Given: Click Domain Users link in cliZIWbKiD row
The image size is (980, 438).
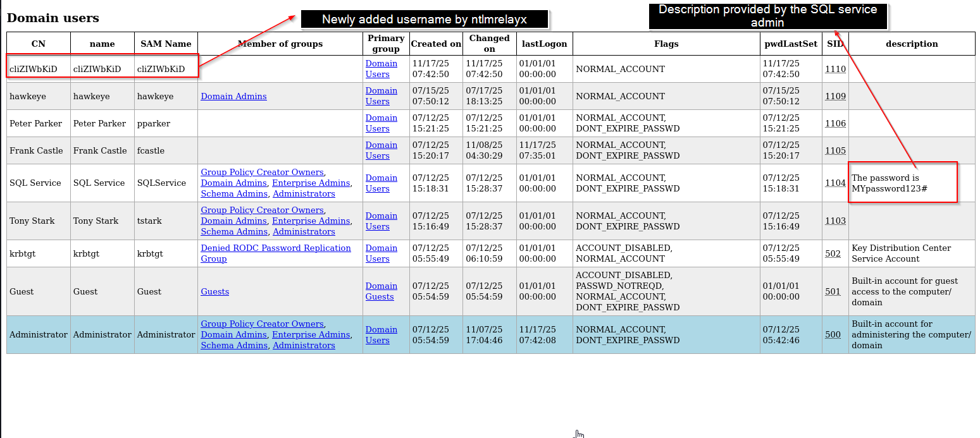Looking at the screenshot, I should 381,69.
